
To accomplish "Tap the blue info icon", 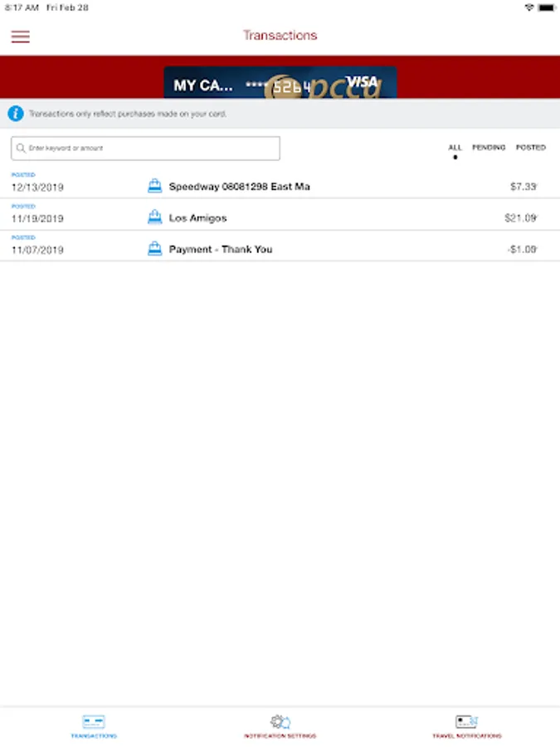I will click(16, 114).
